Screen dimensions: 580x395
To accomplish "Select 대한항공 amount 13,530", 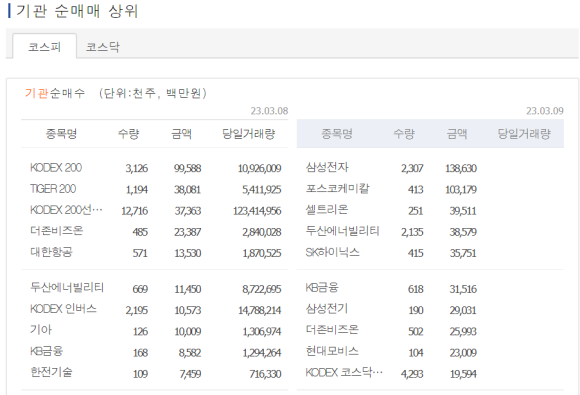I will (188, 253).
